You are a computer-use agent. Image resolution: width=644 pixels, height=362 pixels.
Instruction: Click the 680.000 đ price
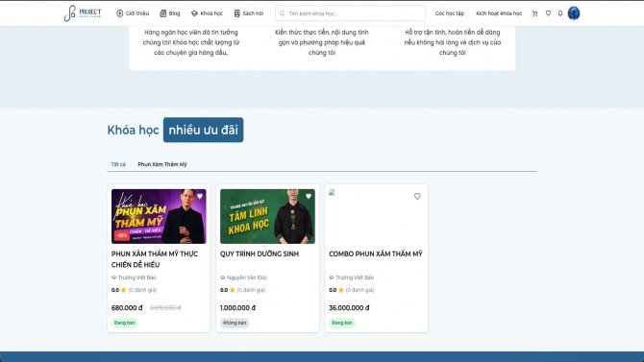[x=127, y=308]
